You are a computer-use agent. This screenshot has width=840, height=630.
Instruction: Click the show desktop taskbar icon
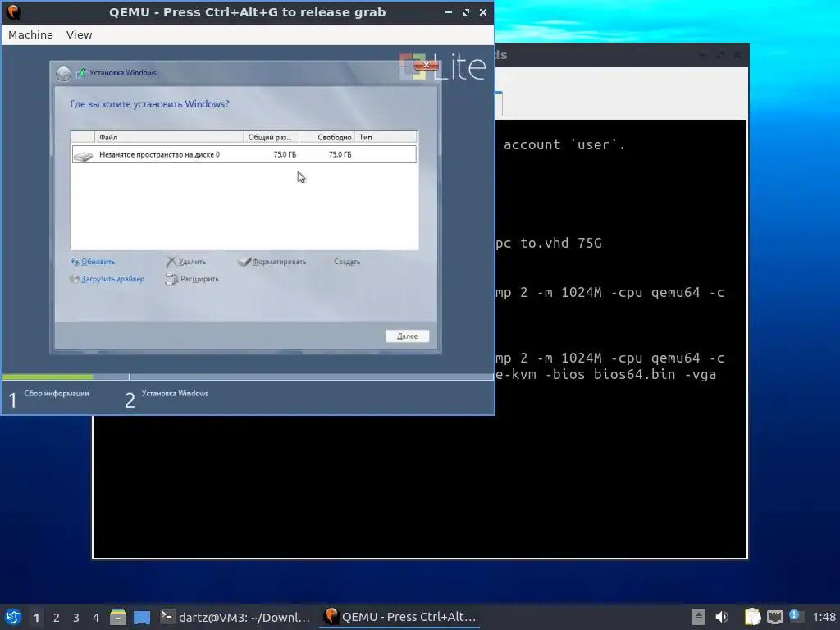(x=142, y=617)
